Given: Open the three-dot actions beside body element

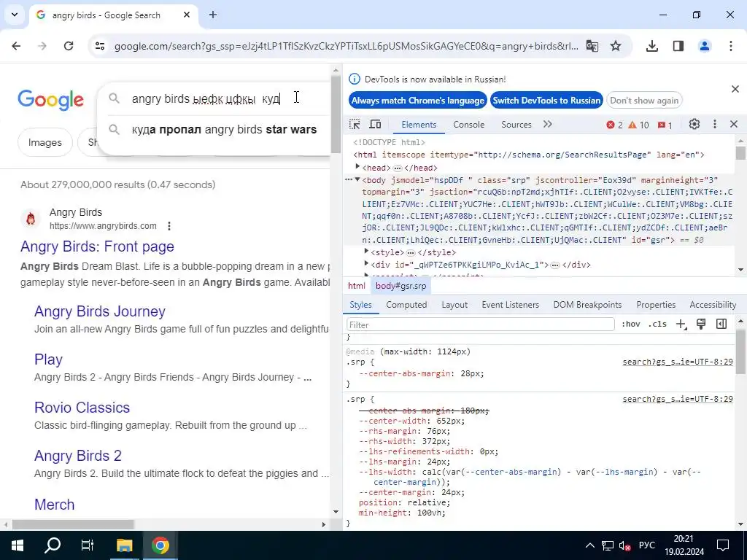Looking at the screenshot, I should click(349, 179).
